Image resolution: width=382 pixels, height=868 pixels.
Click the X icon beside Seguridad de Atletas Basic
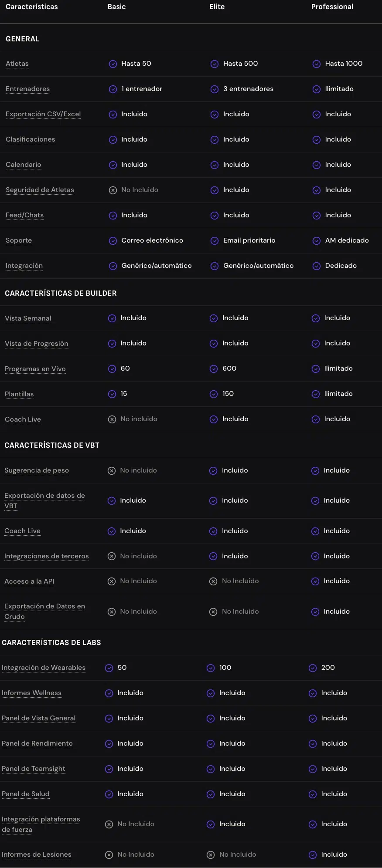113,190
